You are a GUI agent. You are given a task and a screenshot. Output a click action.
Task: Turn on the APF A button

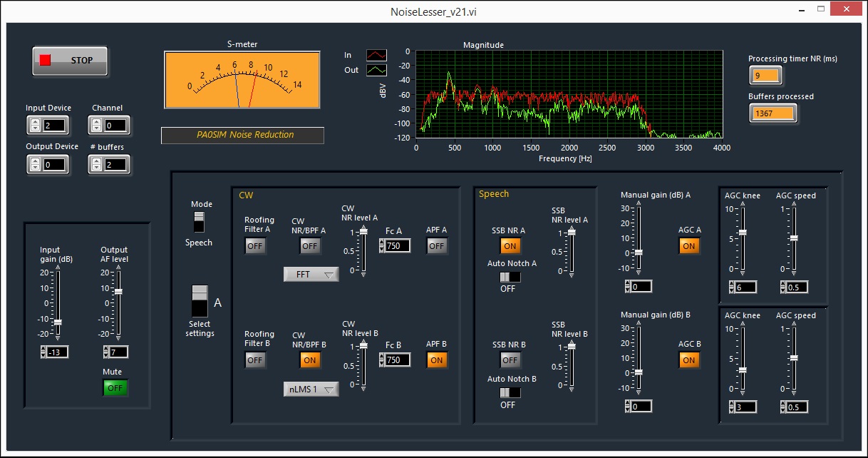tap(437, 246)
